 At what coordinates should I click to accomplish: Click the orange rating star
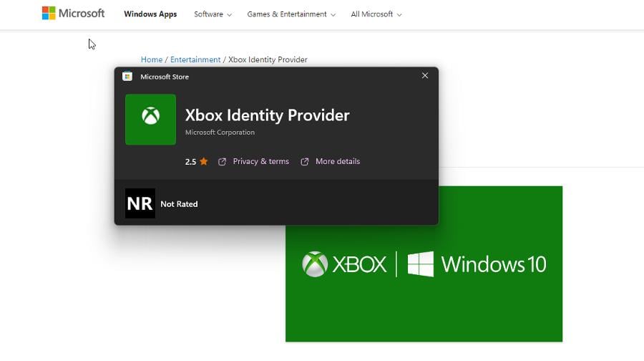[x=204, y=162]
